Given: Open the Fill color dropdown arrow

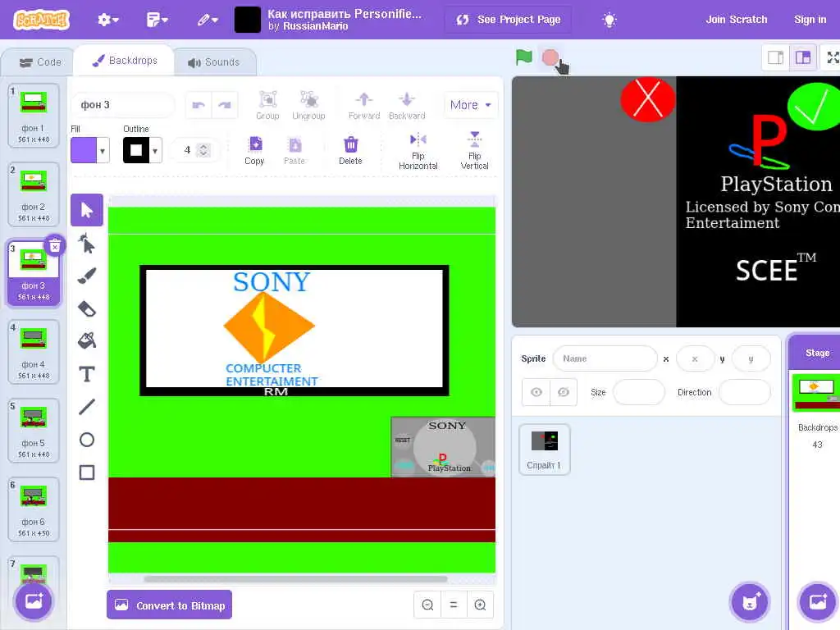Looking at the screenshot, I should 103,151.
